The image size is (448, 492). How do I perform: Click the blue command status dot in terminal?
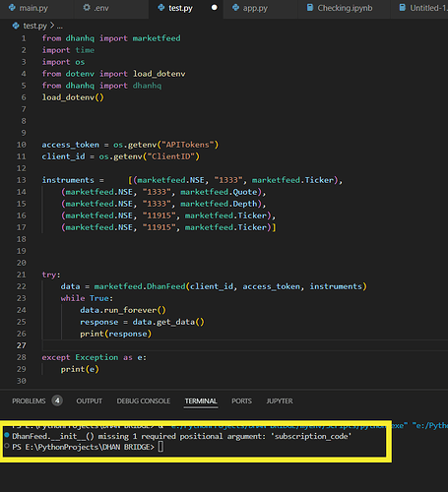pyautogui.click(x=7, y=435)
